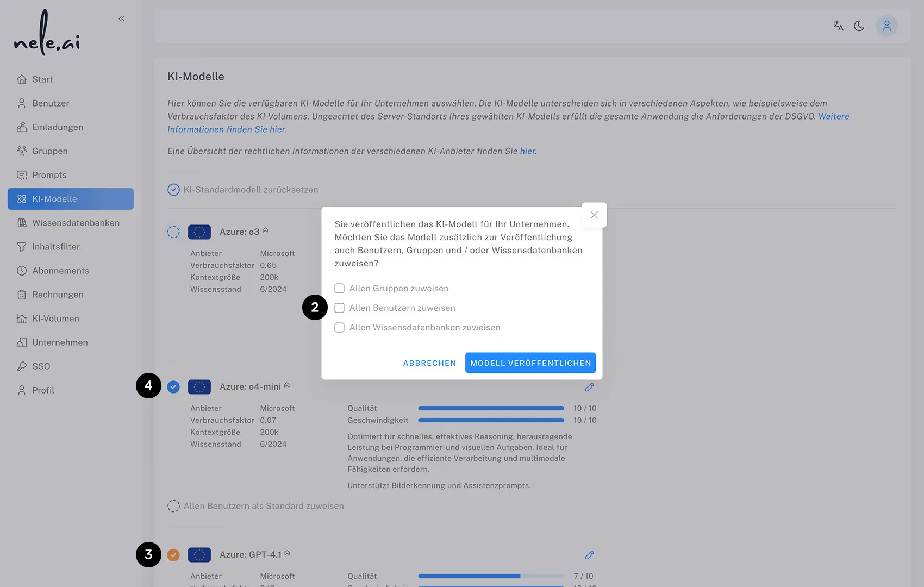Click KI-Standardmodell zurücksetzen
924x587 pixels.
coord(243,190)
